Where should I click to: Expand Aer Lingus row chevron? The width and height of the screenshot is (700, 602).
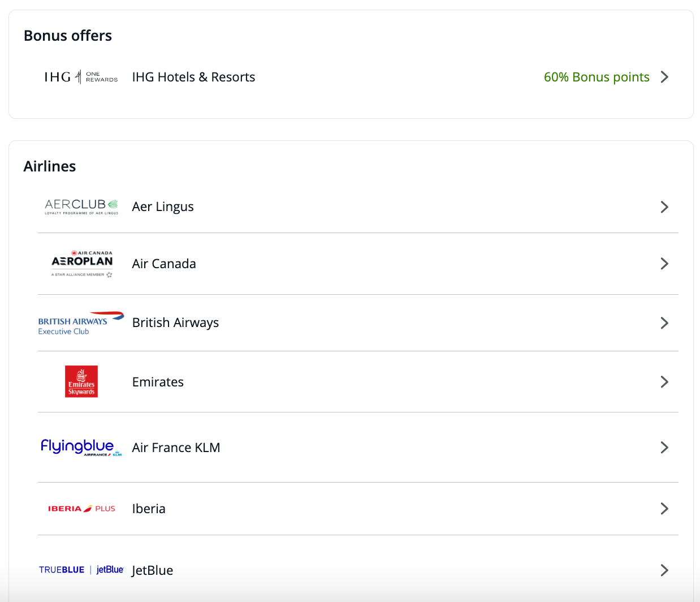click(665, 207)
